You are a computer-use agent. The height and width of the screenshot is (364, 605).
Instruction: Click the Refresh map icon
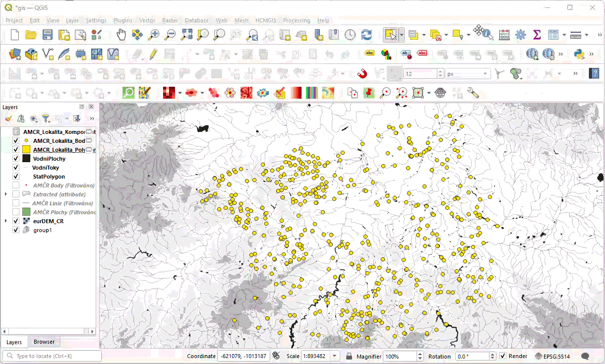366,35
